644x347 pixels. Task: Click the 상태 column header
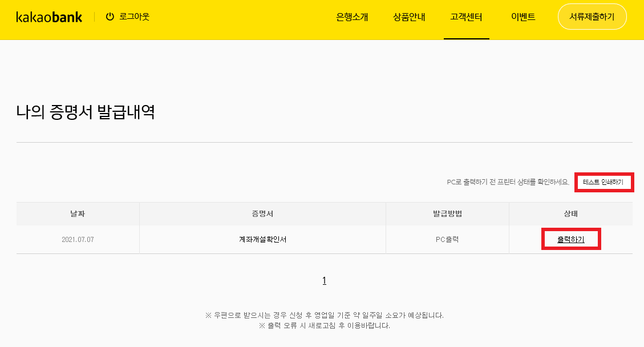[571, 214]
